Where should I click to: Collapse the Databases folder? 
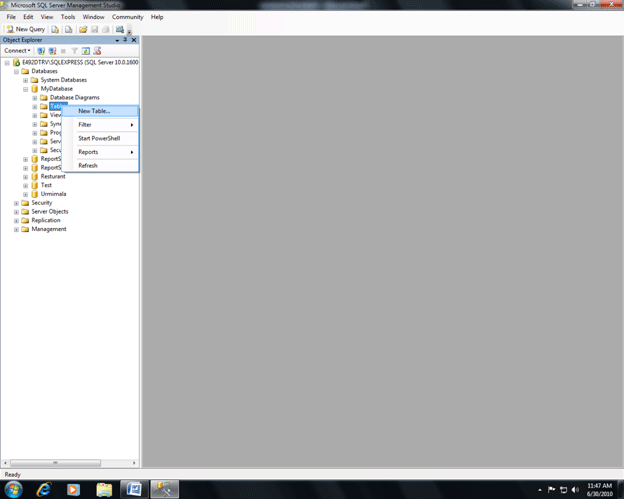pyautogui.click(x=16, y=72)
